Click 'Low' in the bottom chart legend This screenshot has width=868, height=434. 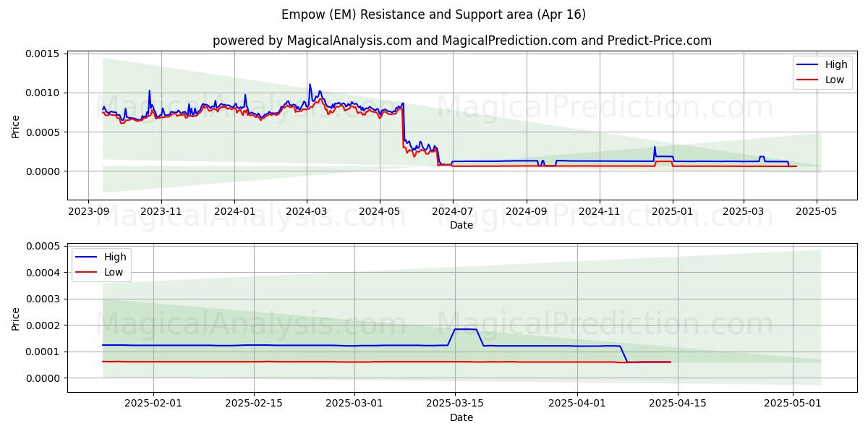[x=114, y=272]
